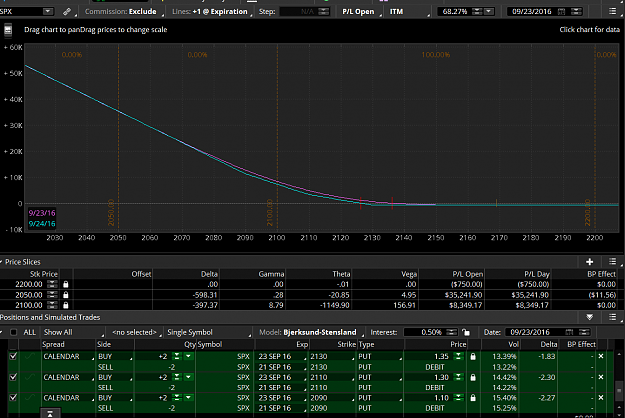
Task: Open the Price Slices options menu icon
Action: [x=613, y=262]
